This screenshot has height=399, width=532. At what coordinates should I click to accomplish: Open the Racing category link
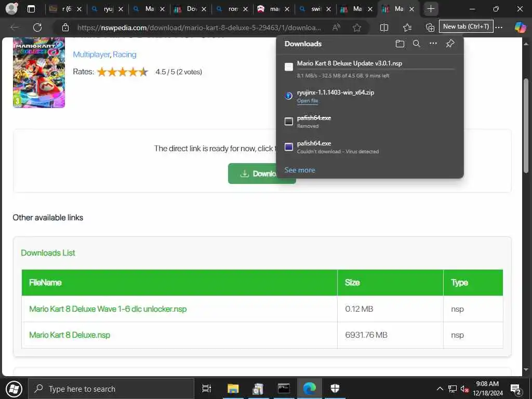click(125, 54)
